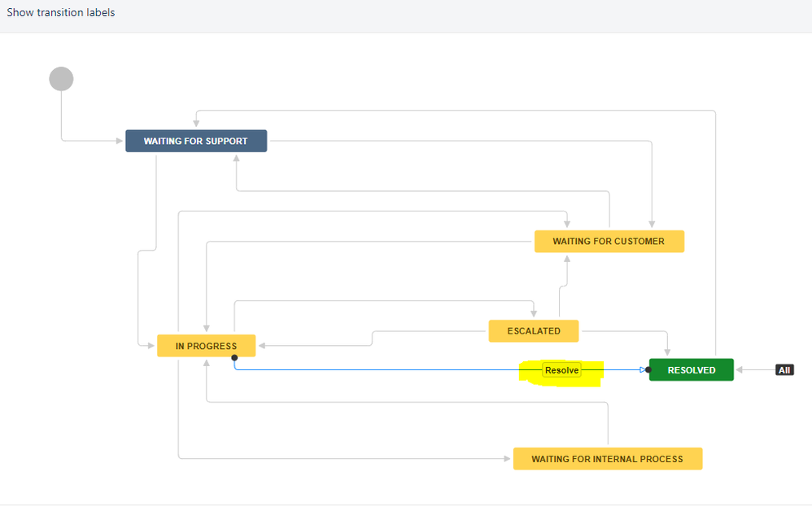This screenshot has height=524, width=812.
Task: Click the WAITING FOR INTERNAL PROCESS status
Action: 608,458
